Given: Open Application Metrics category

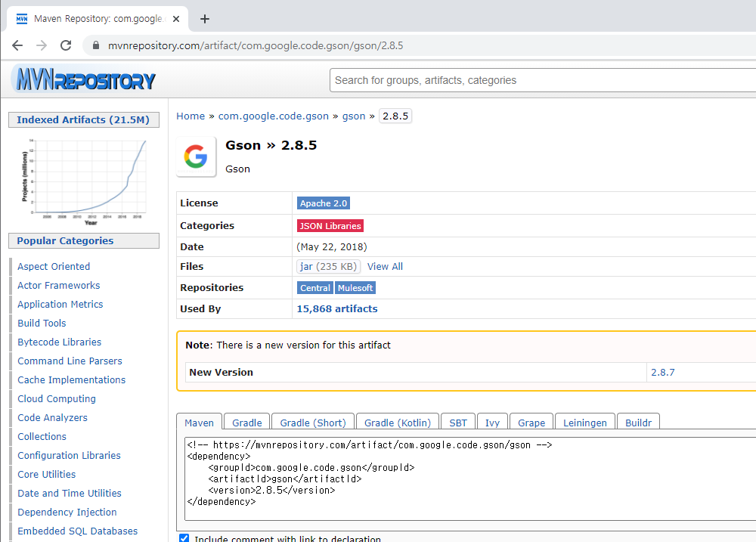Looking at the screenshot, I should (x=60, y=305).
